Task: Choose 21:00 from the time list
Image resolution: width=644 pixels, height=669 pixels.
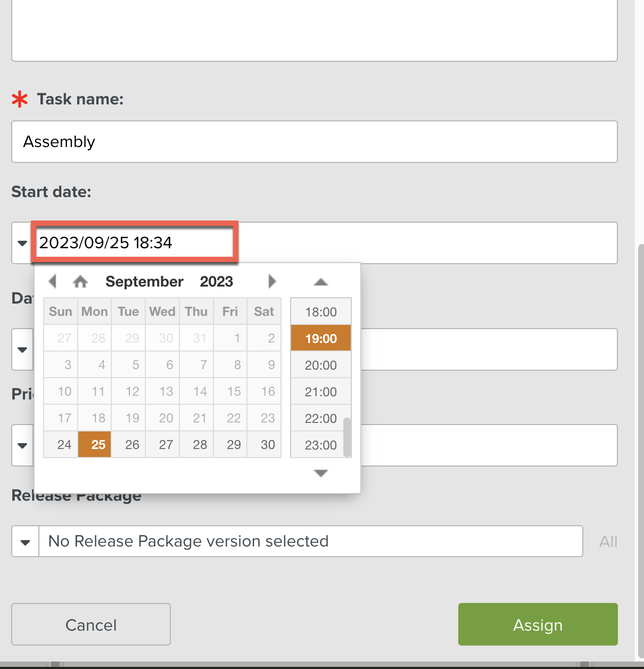Action: (320, 392)
